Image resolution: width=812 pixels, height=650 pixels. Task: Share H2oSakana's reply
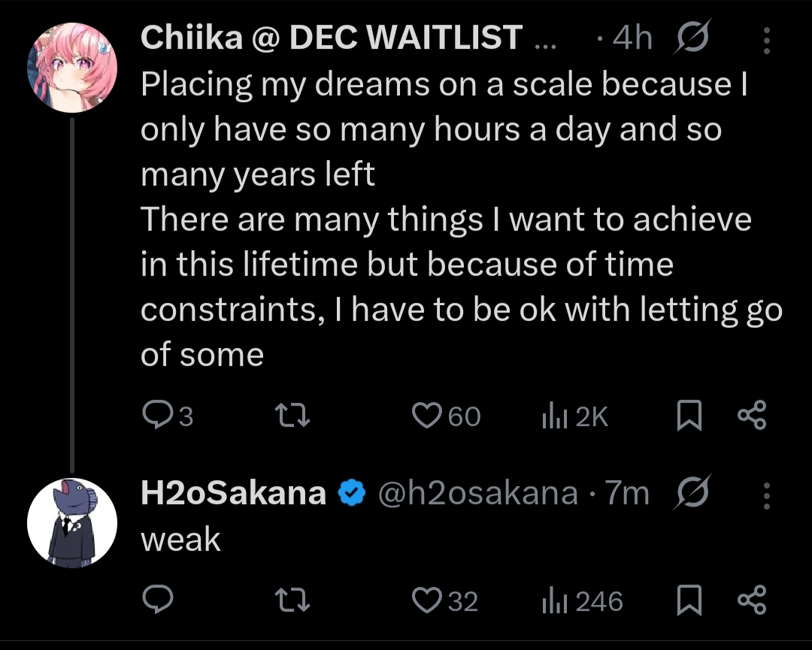751,600
